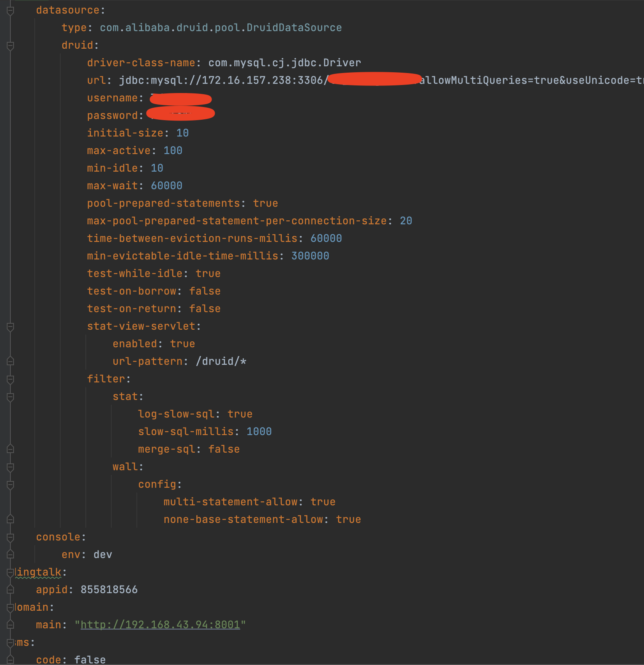Screen dimensions: 644x665
Task: Click the max-active value 100
Action: click(x=173, y=150)
